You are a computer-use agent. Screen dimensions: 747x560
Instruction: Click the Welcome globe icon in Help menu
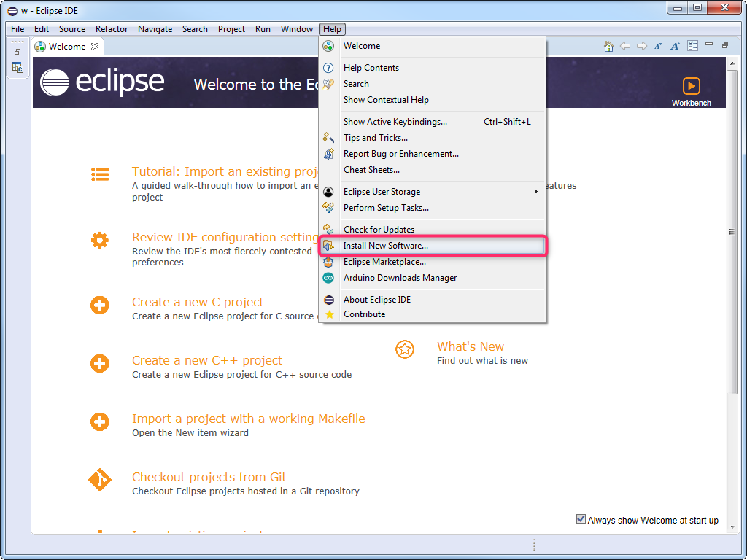click(x=328, y=46)
